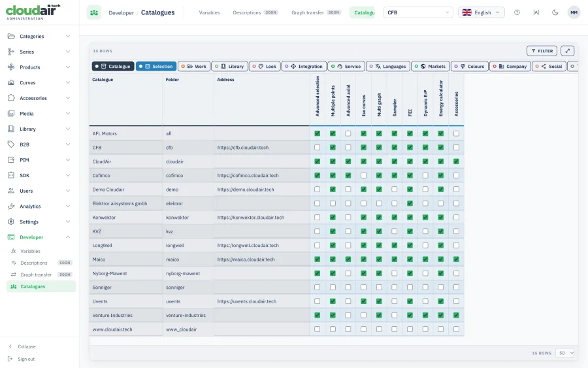Click the Sign out icon
This screenshot has width=588, height=368.
[10, 359]
